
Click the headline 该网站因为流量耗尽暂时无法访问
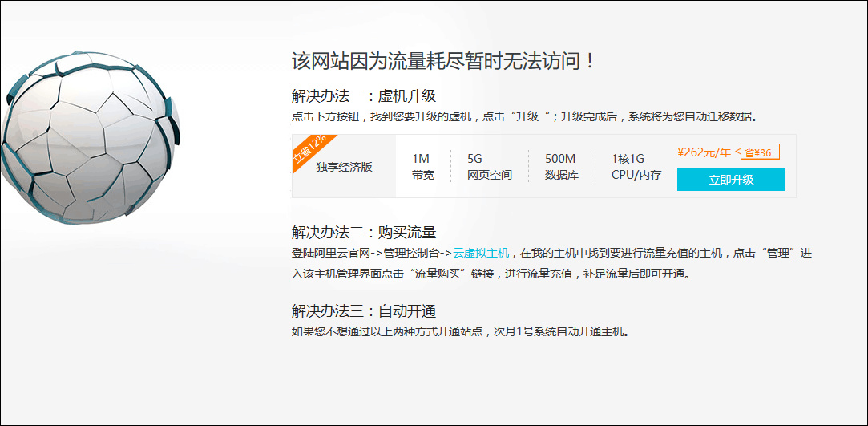(x=443, y=61)
